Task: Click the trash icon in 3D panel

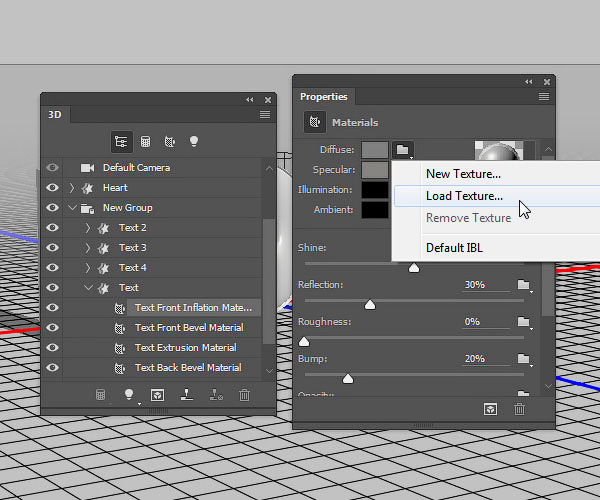Action: (245, 395)
